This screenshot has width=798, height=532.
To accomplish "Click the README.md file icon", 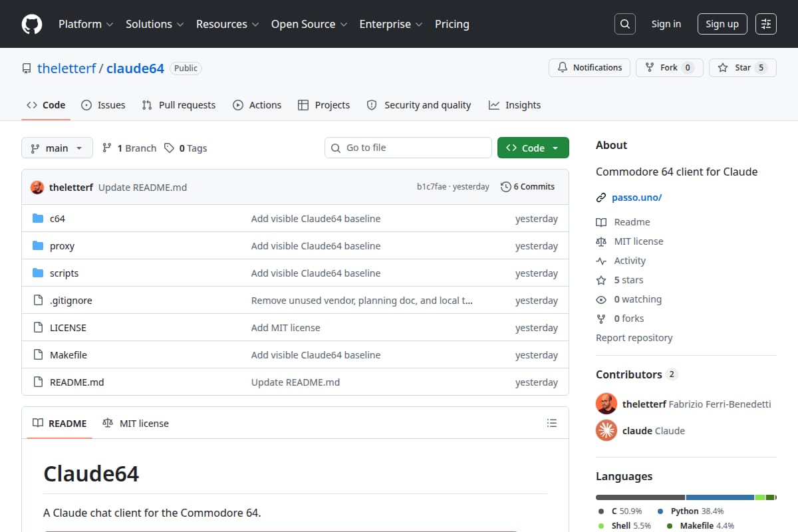I will [x=38, y=382].
